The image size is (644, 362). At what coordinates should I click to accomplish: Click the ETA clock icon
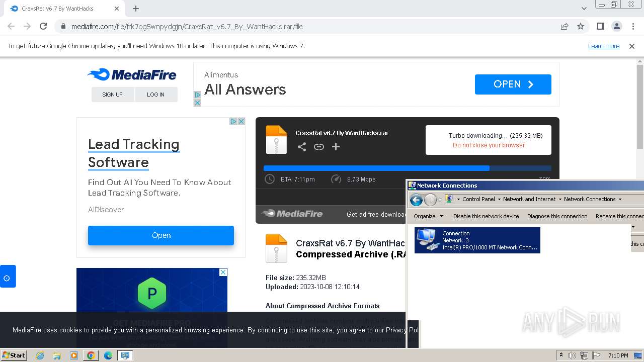pos(270,179)
